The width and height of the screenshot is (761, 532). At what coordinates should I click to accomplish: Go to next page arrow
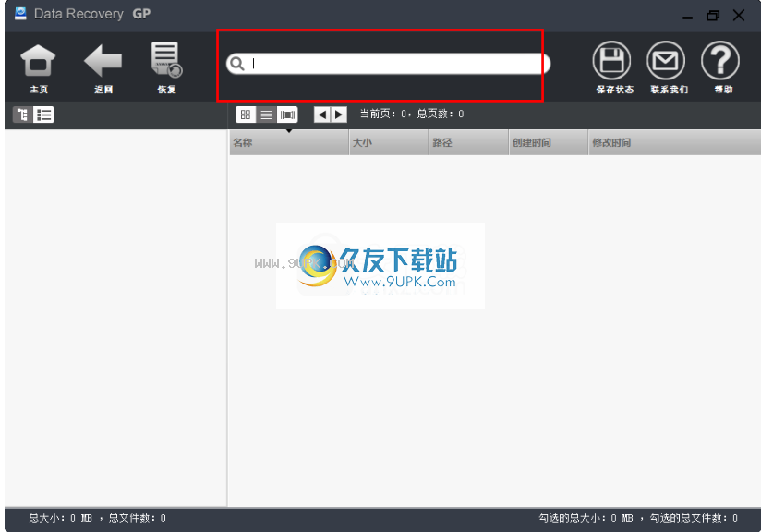(x=339, y=115)
